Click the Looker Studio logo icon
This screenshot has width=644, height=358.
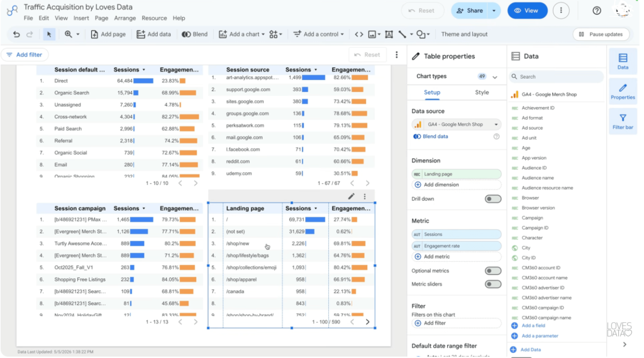tap(13, 10)
